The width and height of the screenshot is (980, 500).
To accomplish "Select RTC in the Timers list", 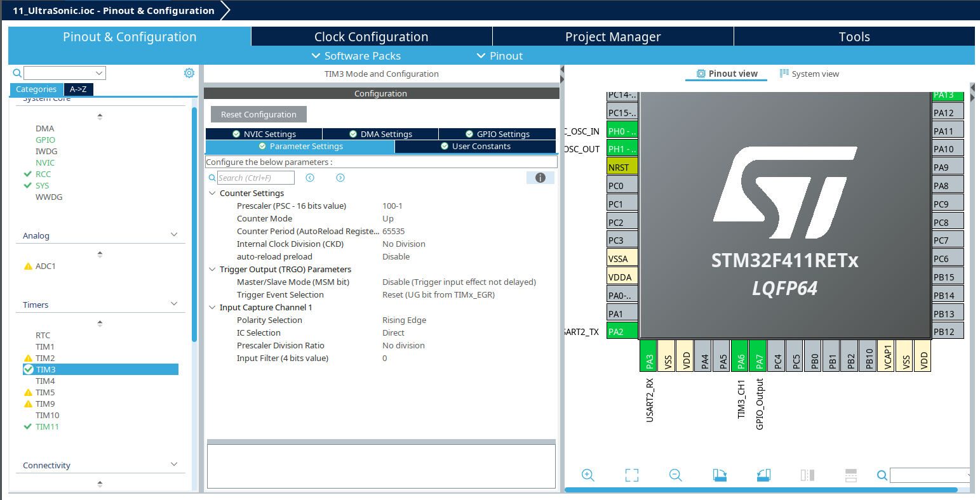I will (x=43, y=335).
